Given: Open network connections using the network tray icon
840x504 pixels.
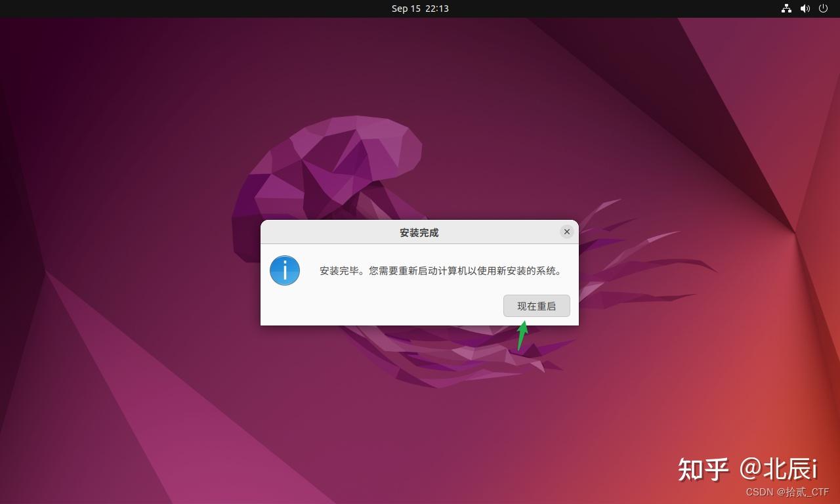Looking at the screenshot, I should click(786, 9).
